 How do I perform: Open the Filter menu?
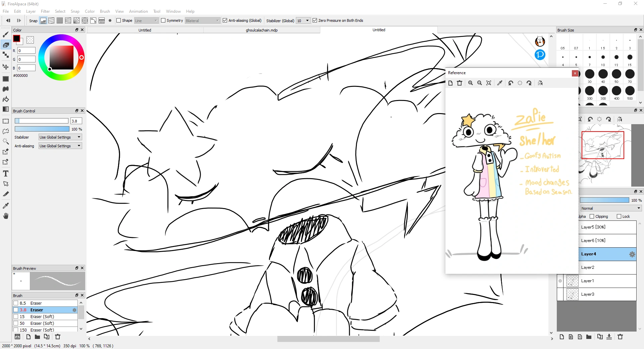(45, 11)
